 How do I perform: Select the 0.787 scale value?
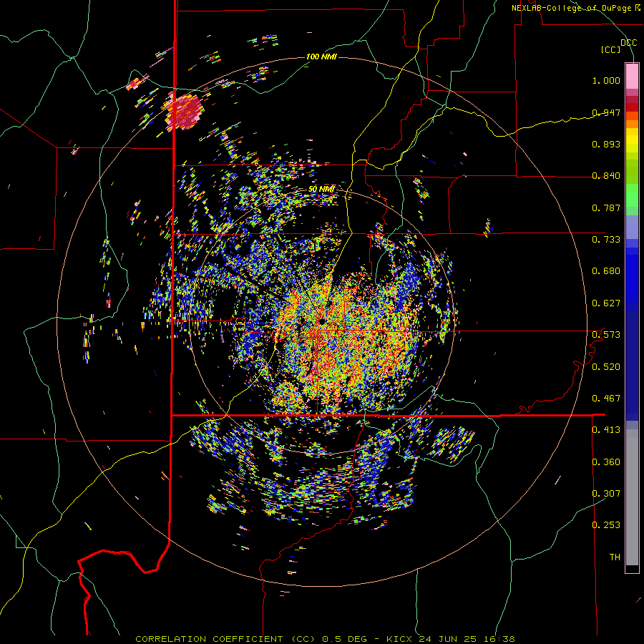(606, 208)
